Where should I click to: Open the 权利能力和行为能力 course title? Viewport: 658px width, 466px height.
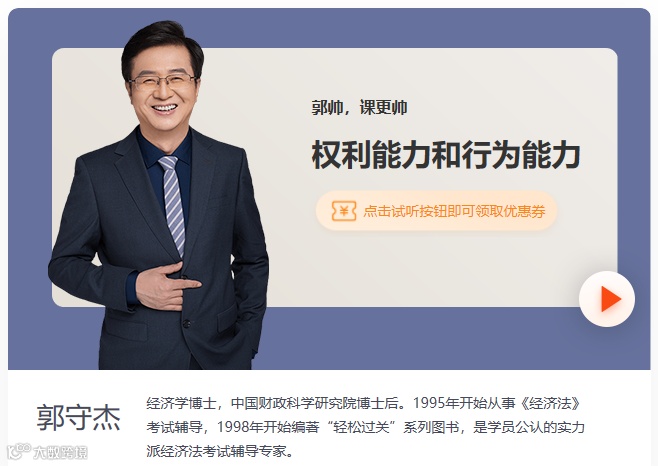pyautogui.click(x=446, y=155)
